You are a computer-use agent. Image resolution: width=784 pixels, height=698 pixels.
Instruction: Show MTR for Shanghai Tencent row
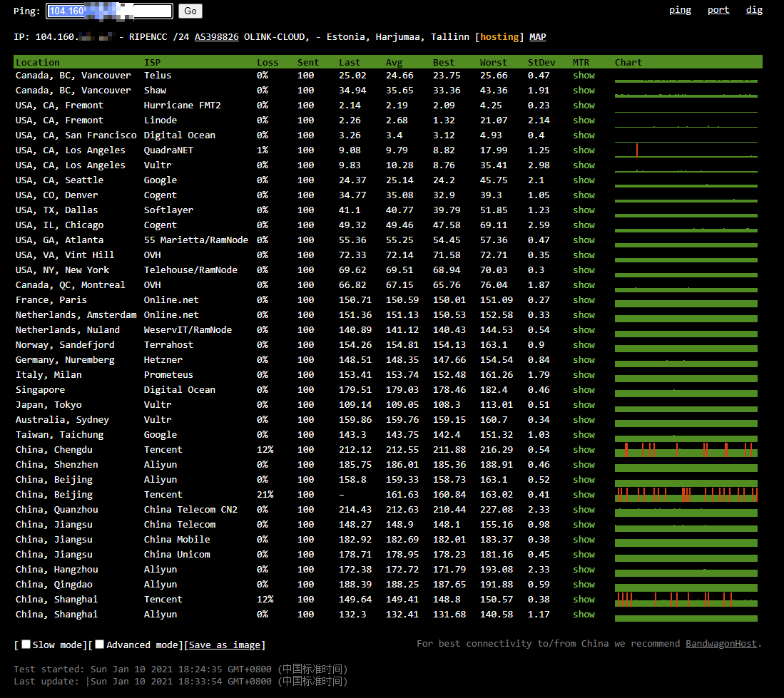[584, 600]
